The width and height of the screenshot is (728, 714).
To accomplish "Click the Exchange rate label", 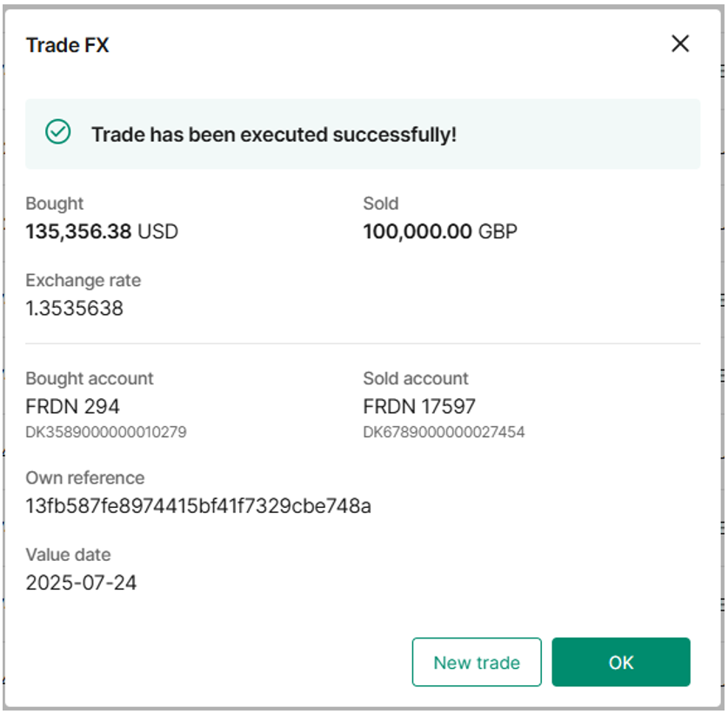I will [83, 280].
